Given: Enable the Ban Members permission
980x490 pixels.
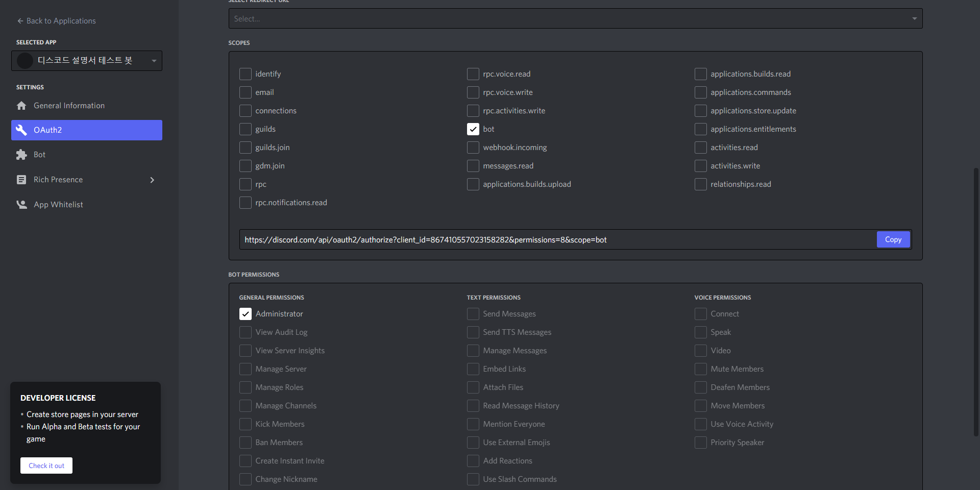Looking at the screenshot, I should (x=246, y=443).
